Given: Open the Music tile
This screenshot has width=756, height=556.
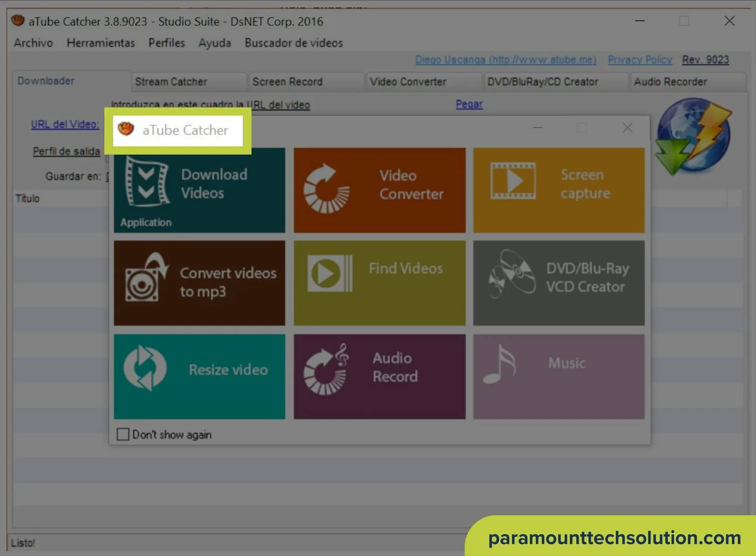Looking at the screenshot, I should (559, 377).
